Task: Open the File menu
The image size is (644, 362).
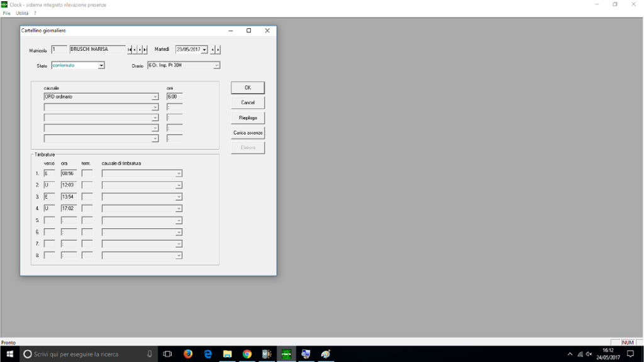Action: (7, 13)
